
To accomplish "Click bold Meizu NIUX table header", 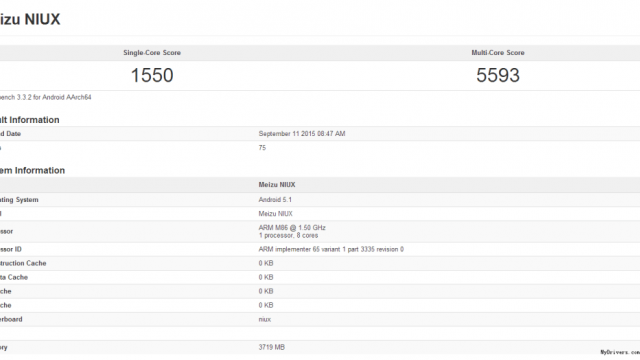I will 277,184.
